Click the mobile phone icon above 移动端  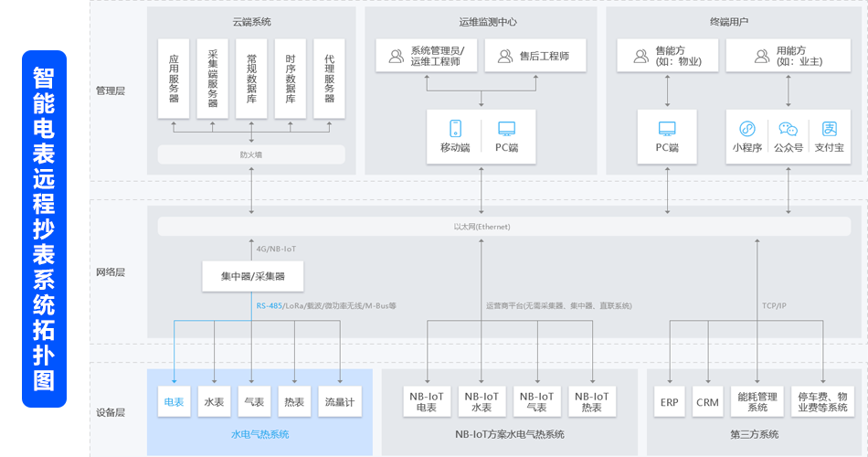click(x=455, y=129)
